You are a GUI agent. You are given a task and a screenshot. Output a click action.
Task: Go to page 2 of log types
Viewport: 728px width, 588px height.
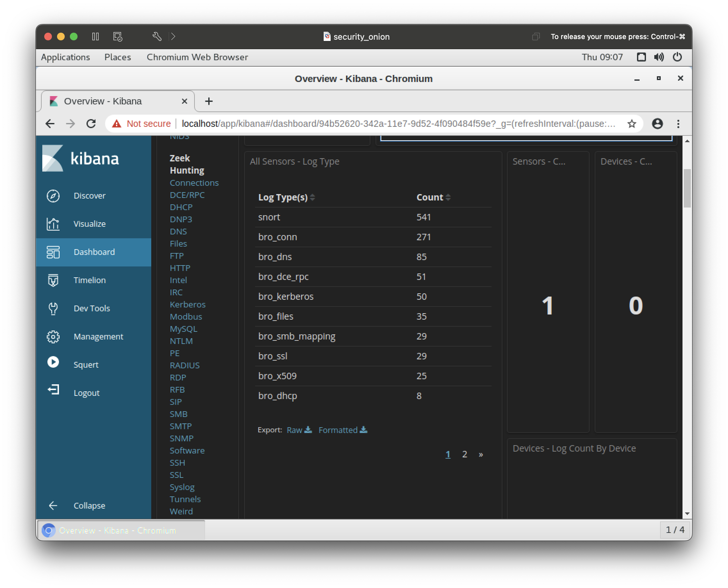click(x=465, y=454)
